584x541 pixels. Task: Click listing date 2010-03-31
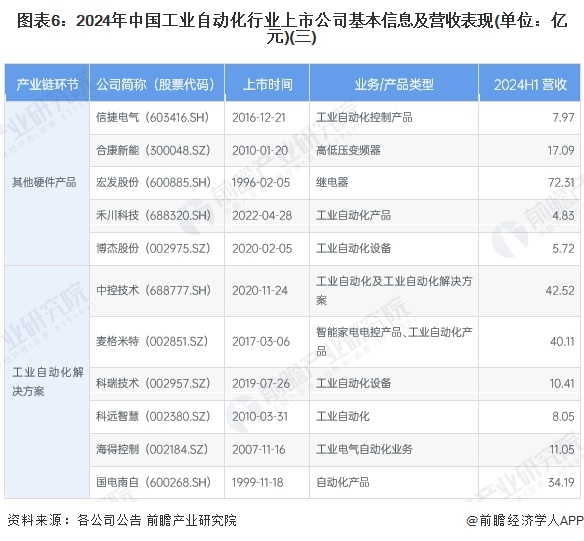260,416
